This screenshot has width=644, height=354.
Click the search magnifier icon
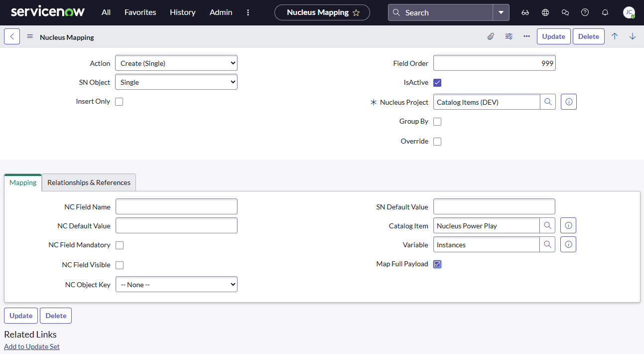coord(396,12)
